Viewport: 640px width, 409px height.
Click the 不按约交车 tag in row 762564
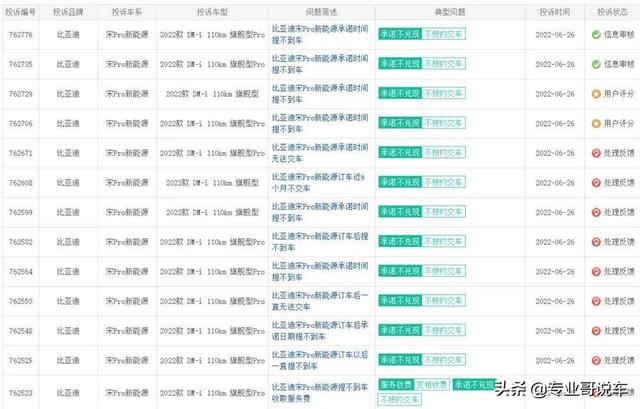(443, 271)
